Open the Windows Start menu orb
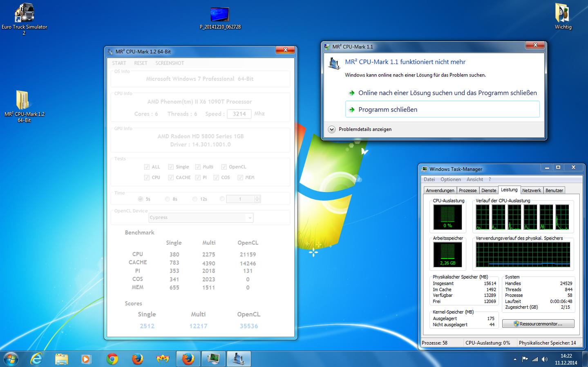 [x=11, y=359]
